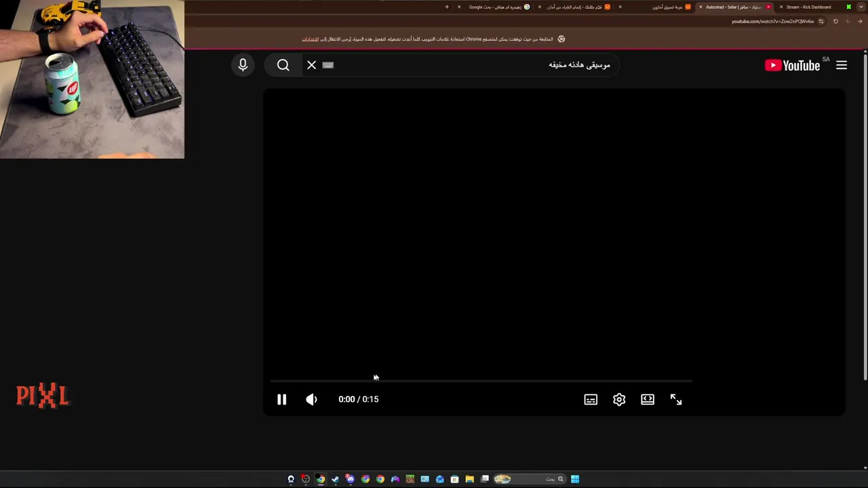Screen dimensions: 868x488
Task: Pause the YouTube video
Action: click(x=281, y=399)
